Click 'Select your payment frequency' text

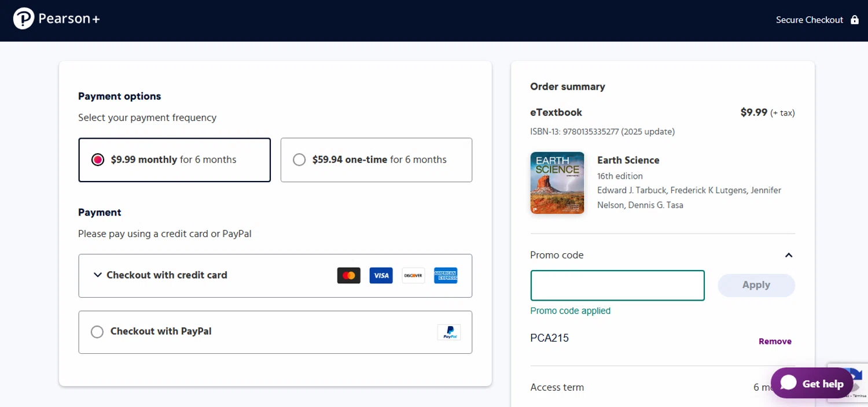click(148, 118)
